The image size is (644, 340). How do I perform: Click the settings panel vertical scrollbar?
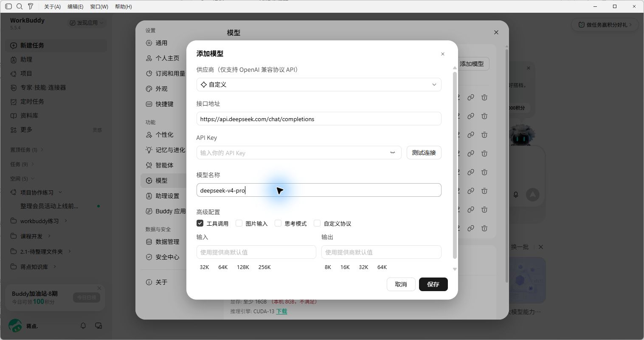point(506,165)
